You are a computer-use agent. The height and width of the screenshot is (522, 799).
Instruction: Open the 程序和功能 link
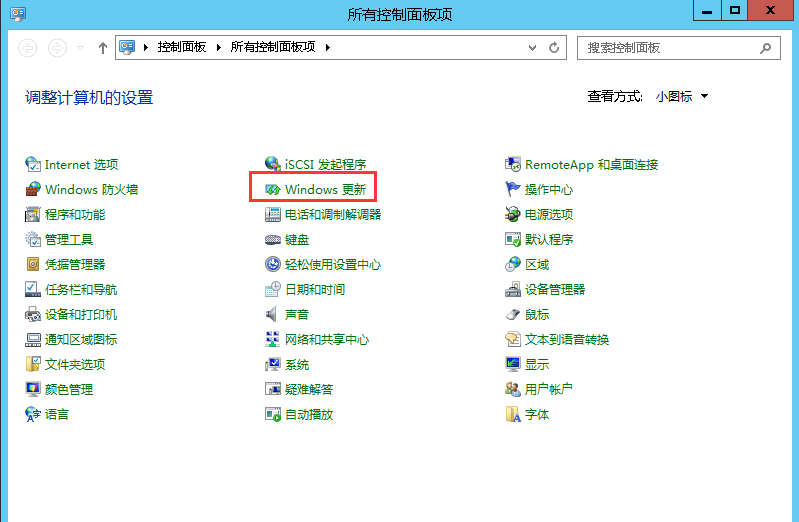point(75,215)
